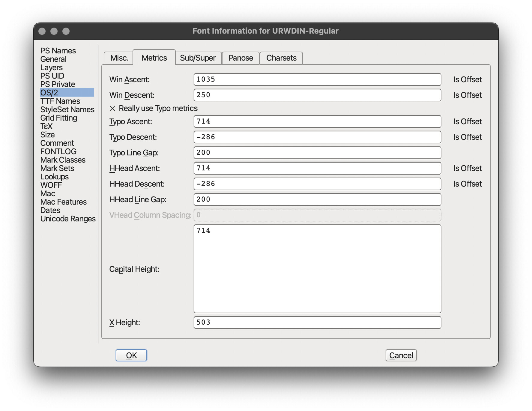The image size is (532, 411).
Task: Toggle Is Offset for HHead Ascent
Action: (467, 168)
